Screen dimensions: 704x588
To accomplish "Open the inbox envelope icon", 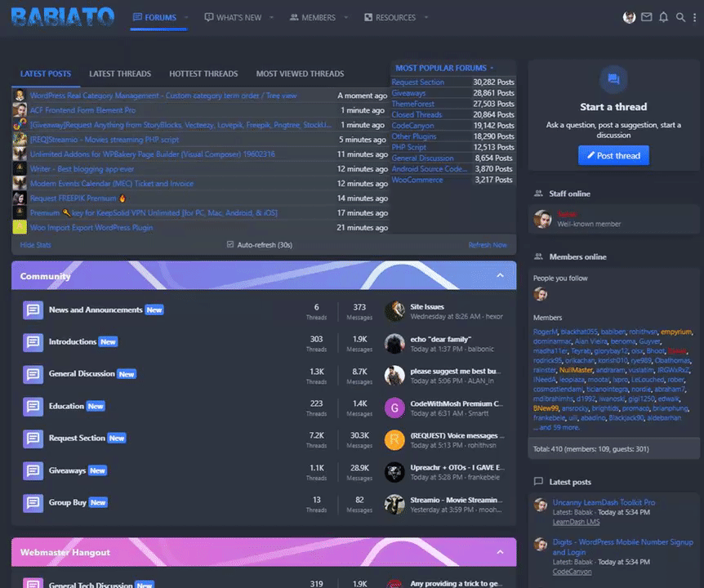I will tap(647, 17).
